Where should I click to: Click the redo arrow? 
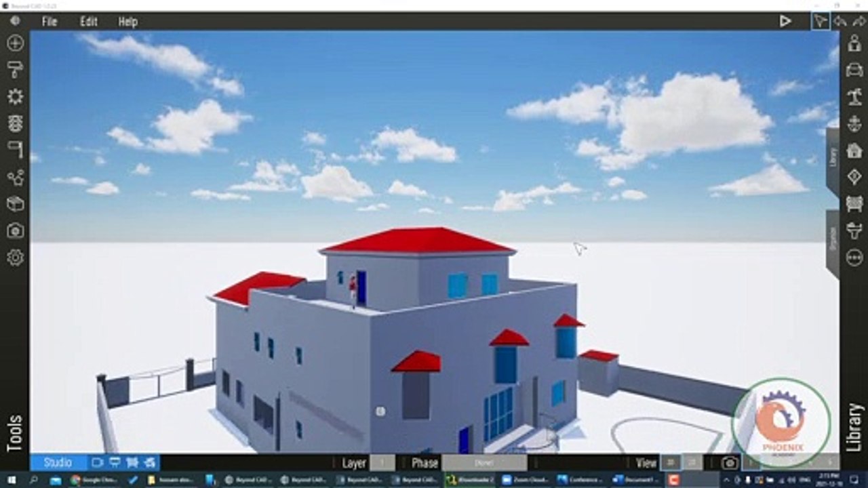859,21
